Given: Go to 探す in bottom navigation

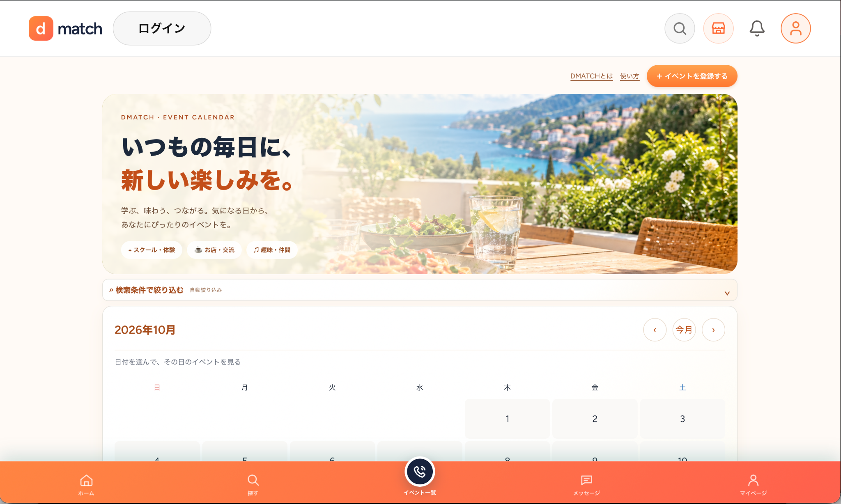Looking at the screenshot, I should point(253,485).
